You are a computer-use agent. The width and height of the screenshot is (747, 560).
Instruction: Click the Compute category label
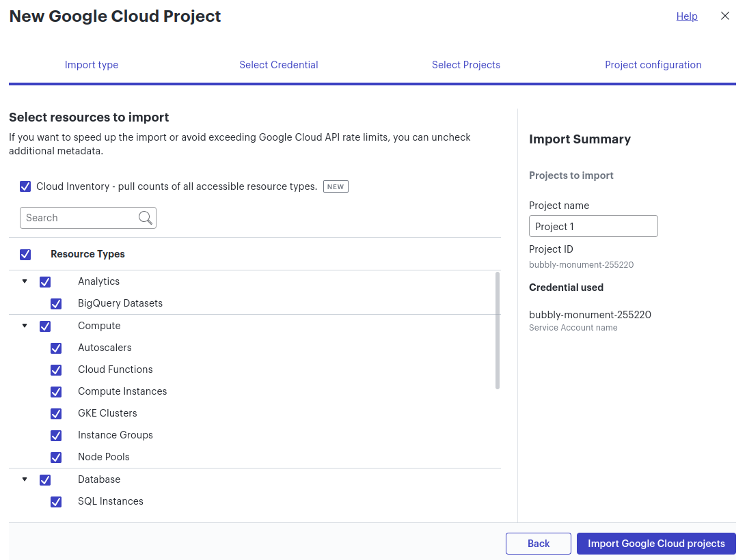pyautogui.click(x=99, y=326)
